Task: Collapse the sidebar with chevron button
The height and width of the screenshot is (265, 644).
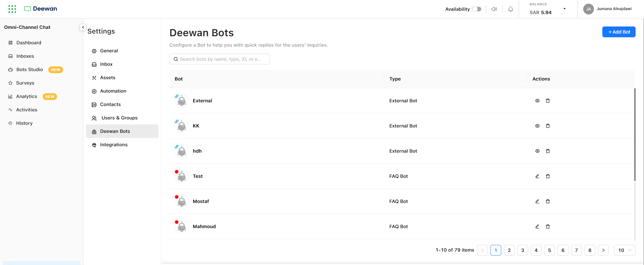Action: (83, 27)
